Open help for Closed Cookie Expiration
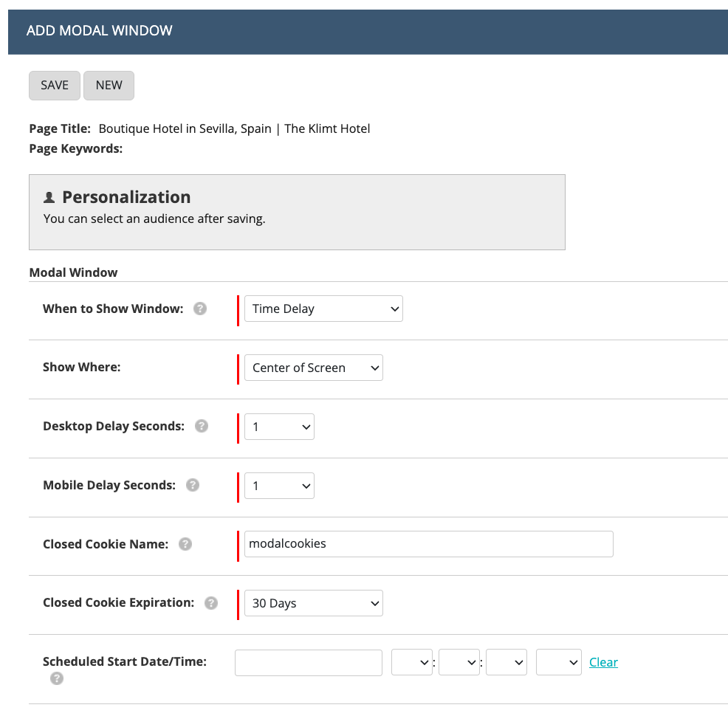728x716 pixels. point(211,603)
